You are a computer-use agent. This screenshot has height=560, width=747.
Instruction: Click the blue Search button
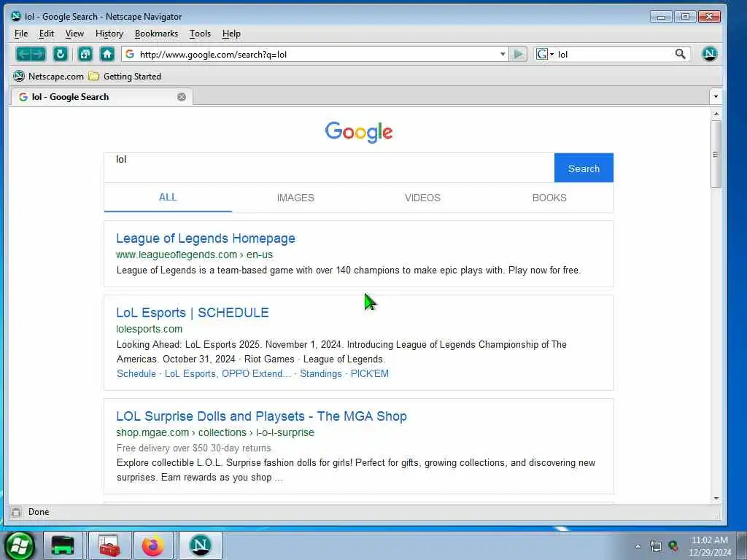point(584,168)
